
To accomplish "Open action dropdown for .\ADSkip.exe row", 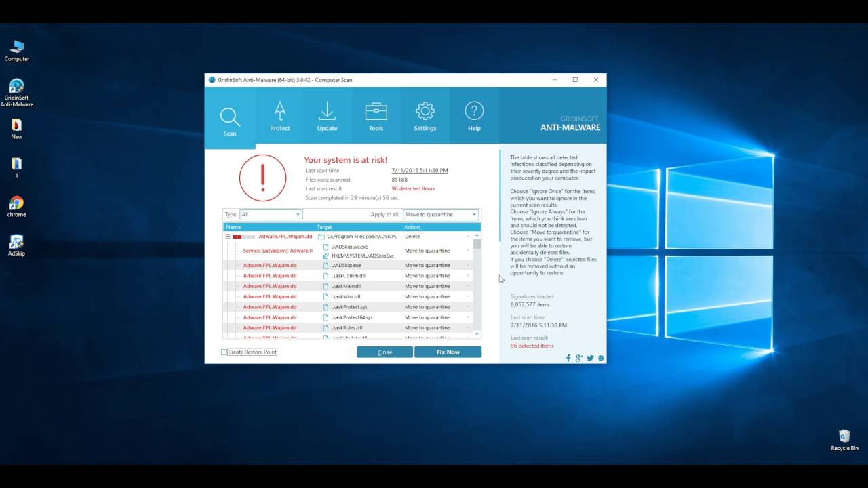I will click(x=468, y=266).
